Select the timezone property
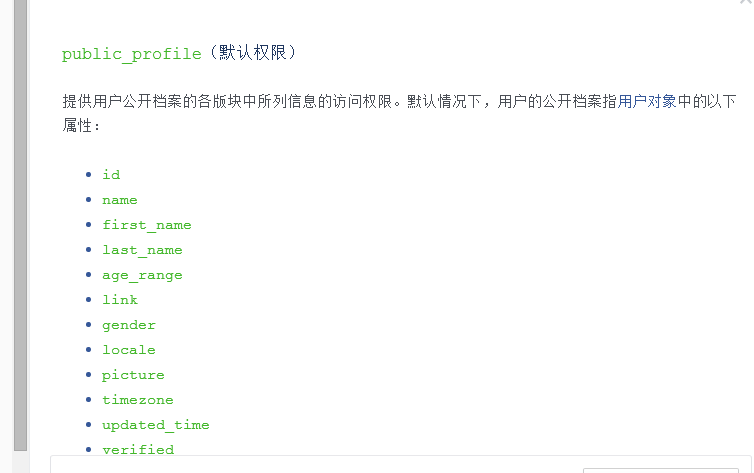This screenshot has width=754, height=473. (x=138, y=399)
